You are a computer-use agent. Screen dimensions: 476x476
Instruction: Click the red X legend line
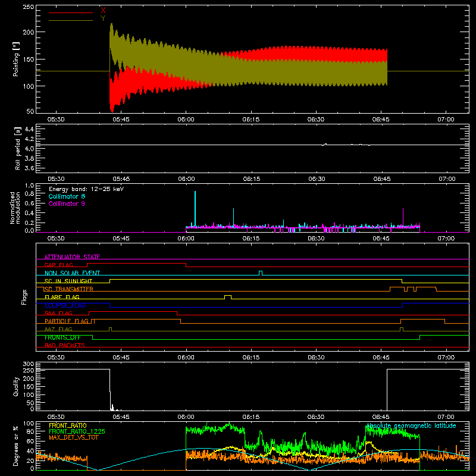coord(70,12)
